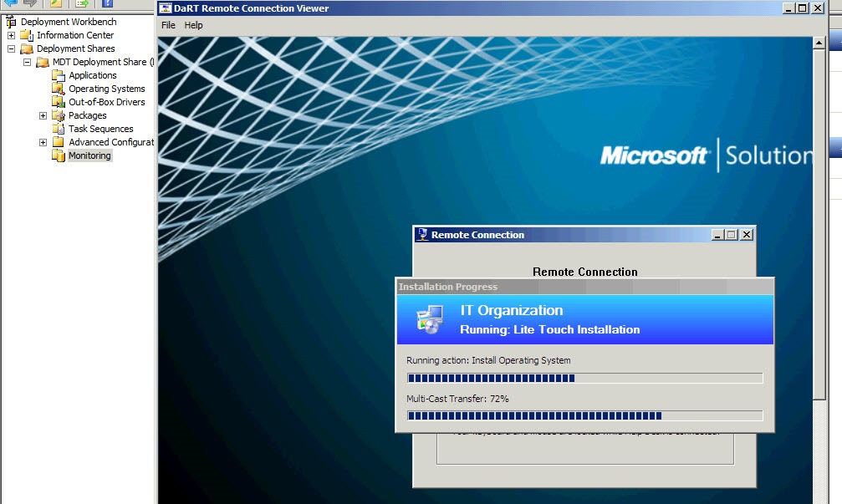Expand the Advanced Configuration node
842x504 pixels.
click(x=43, y=142)
